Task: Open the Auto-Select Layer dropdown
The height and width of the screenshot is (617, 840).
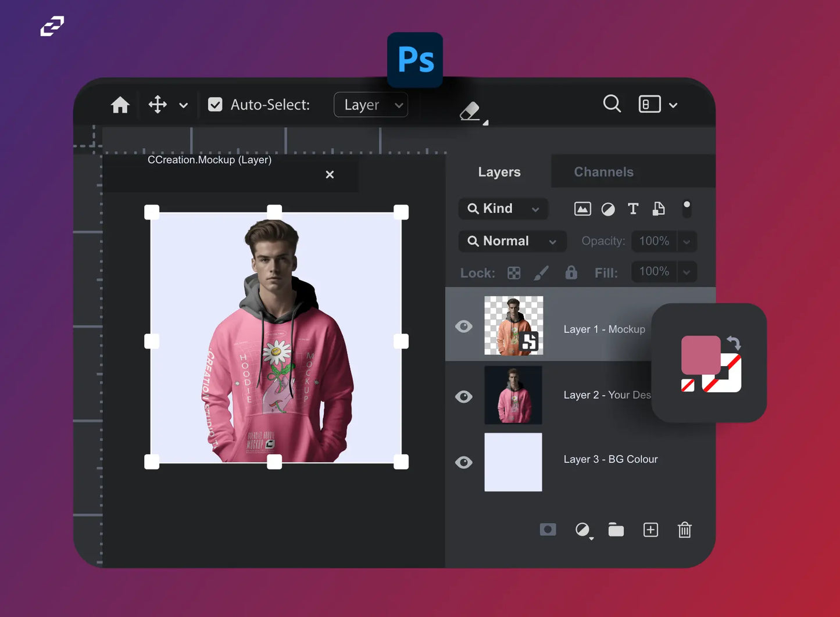Action: pyautogui.click(x=371, y=105)
